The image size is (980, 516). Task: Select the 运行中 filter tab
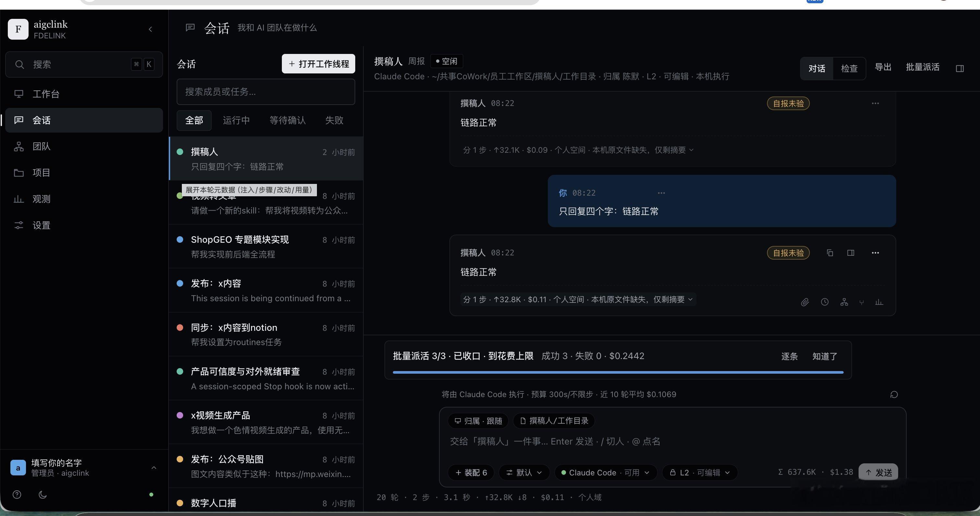(236, 120)
